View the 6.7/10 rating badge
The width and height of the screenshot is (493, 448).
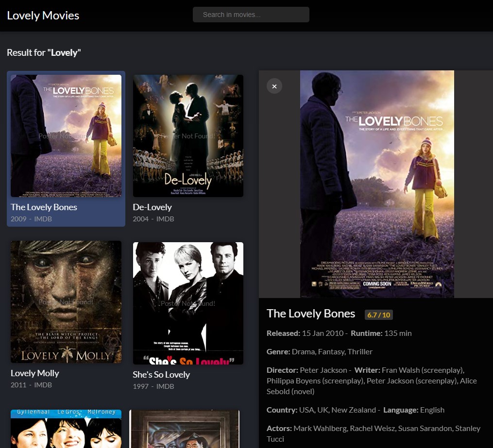pyautogui.click(x=378, y=315)
